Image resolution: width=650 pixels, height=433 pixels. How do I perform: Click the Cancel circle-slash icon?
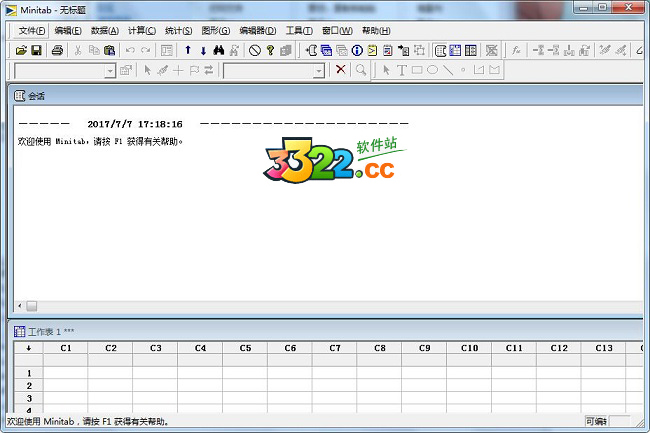point(255,51)
